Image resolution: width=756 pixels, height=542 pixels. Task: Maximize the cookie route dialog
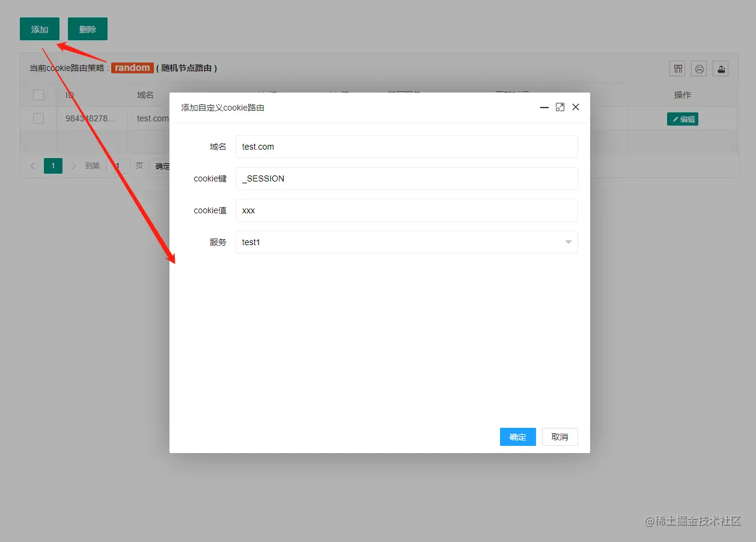tap(560, 107)
